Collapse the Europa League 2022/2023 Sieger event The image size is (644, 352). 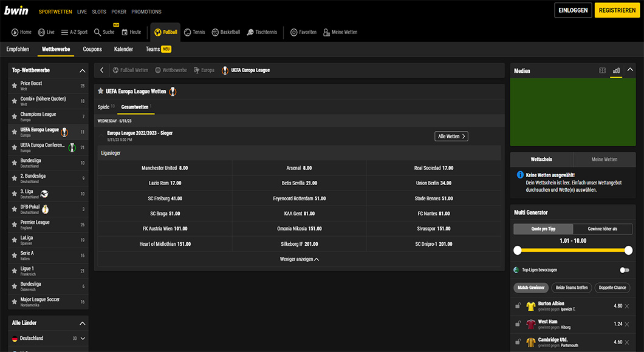point(101,135)
